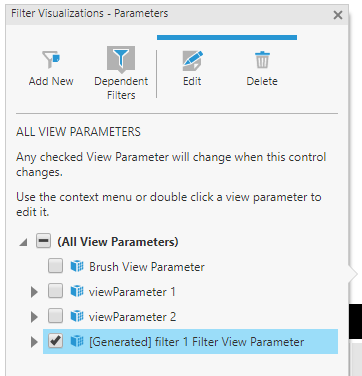Select the Brush View Parameter label
Image resolution: width=362 pixels, height=376 pixels.
147,267
